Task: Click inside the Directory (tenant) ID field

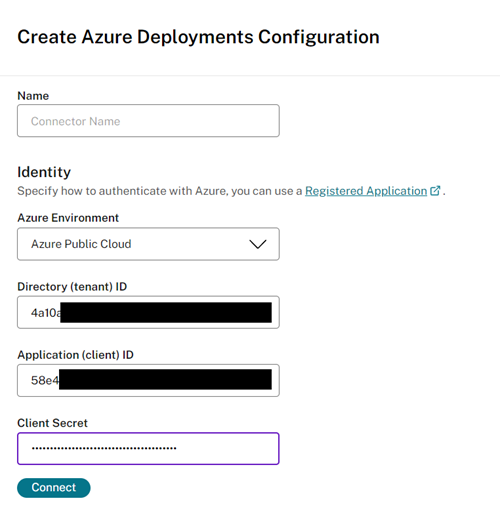Action: coord(148,312)
